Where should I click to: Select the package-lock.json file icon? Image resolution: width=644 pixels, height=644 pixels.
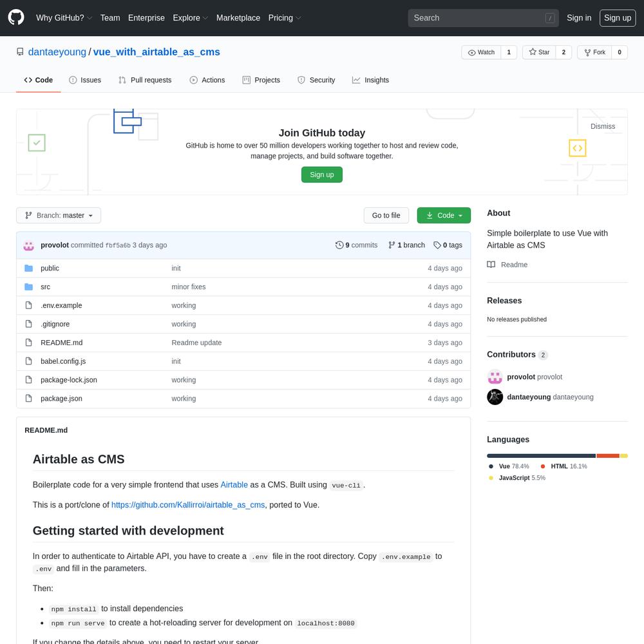coord(28,379)
